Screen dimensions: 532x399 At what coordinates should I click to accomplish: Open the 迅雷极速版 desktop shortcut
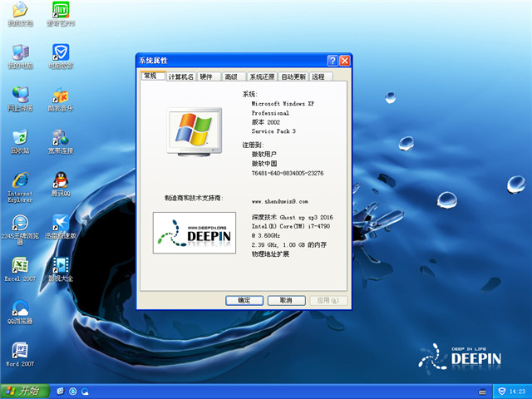click(x=61, y=227)
